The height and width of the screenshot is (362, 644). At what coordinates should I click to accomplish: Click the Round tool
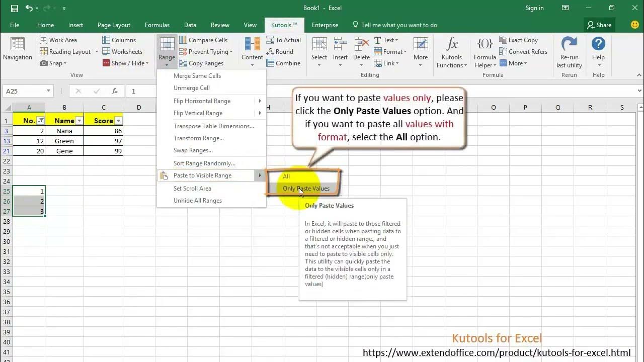tap(280, 52)
